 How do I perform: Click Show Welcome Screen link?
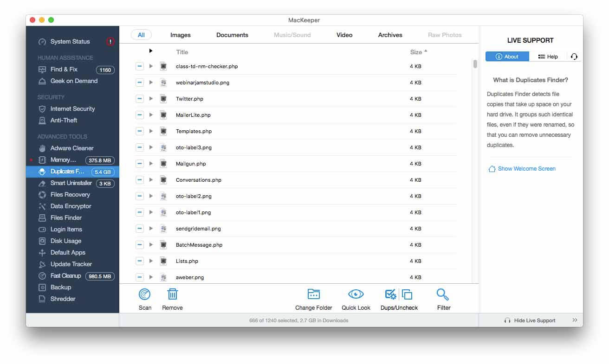(x=522, y=169)
